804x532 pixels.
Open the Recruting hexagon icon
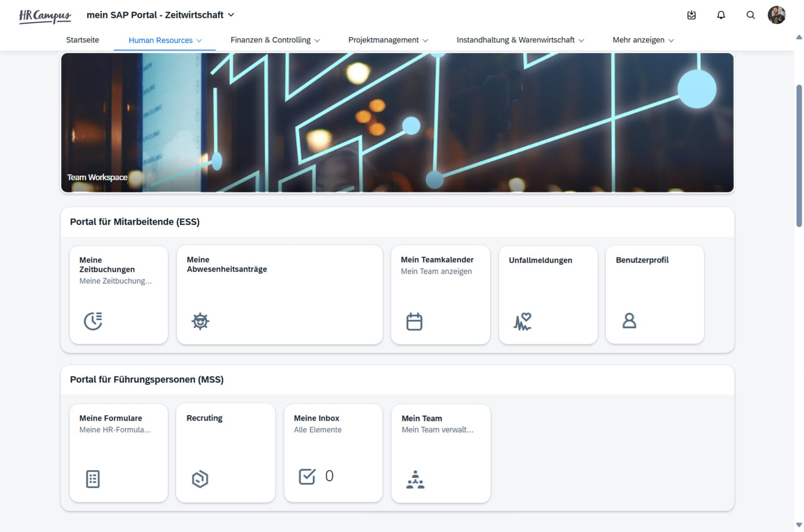tap(200, 478)
